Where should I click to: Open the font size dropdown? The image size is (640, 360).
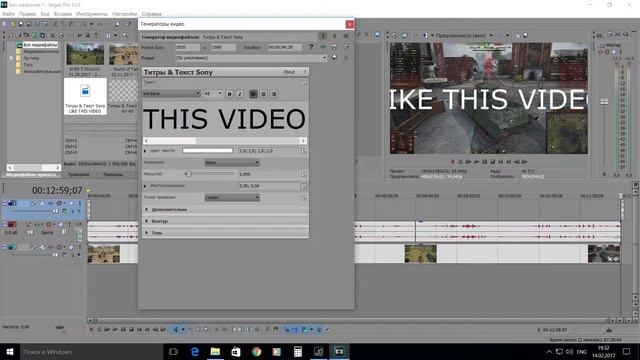tap(213, 93)
